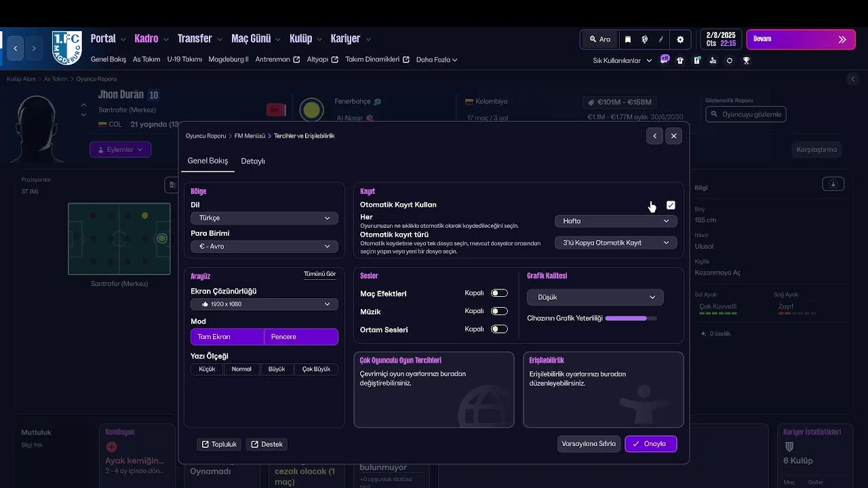
Task: Open the settings gear icon in top bar
Action: click(680, 39)
